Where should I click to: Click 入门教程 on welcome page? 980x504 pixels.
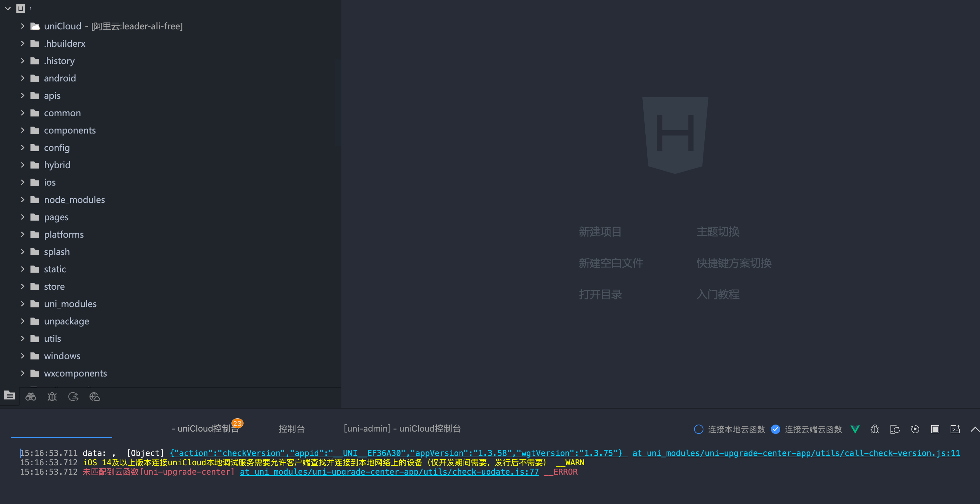tap(718, 294)
